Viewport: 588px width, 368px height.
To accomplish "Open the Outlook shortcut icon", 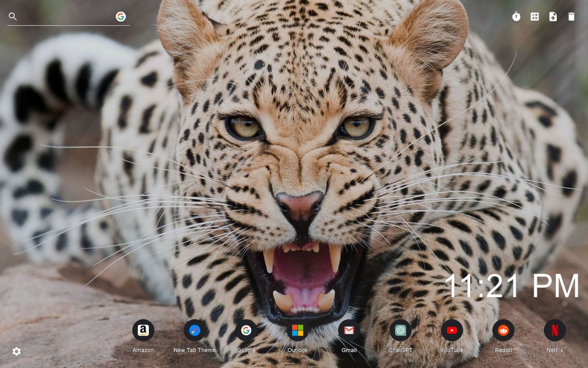I will click(x=298, y=330).
